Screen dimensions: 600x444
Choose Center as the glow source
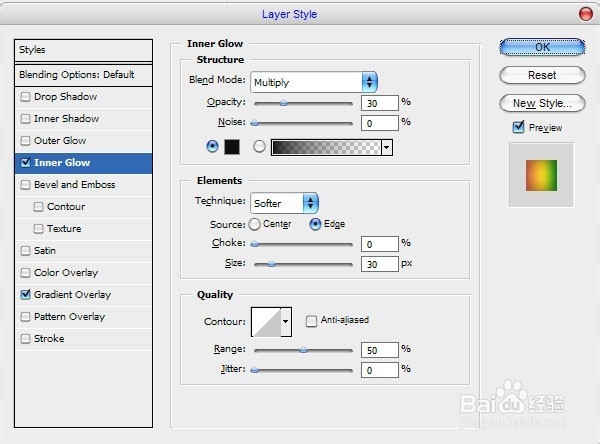pos(254,224)
